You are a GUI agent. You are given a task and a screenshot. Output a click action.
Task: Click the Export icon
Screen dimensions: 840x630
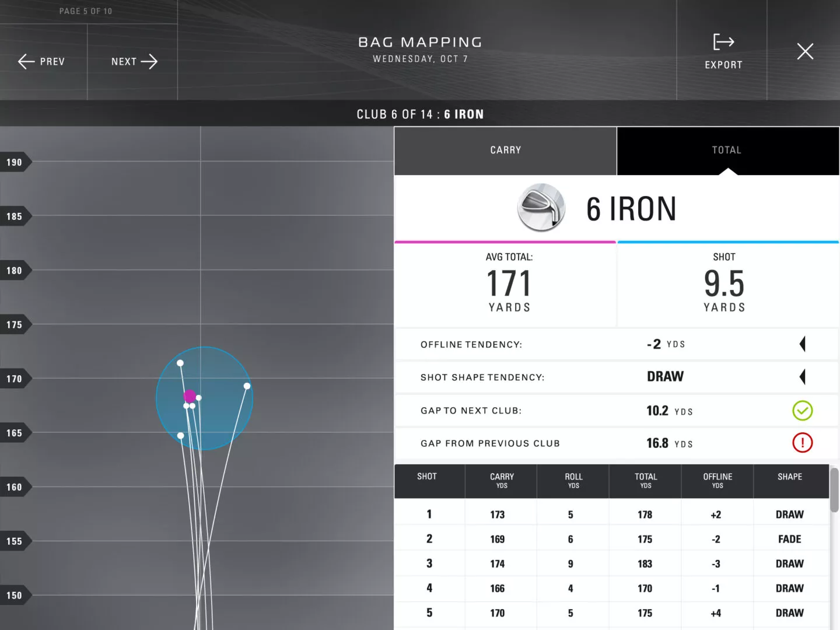[x=723, y=43]
